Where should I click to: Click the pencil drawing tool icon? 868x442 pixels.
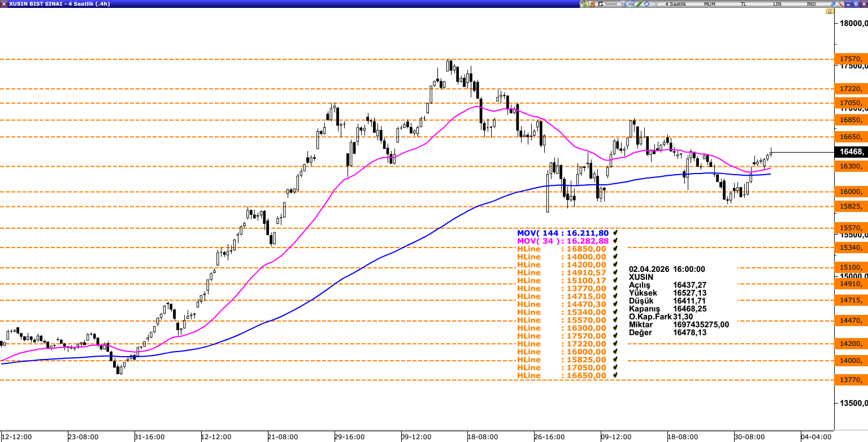[639, 4]
